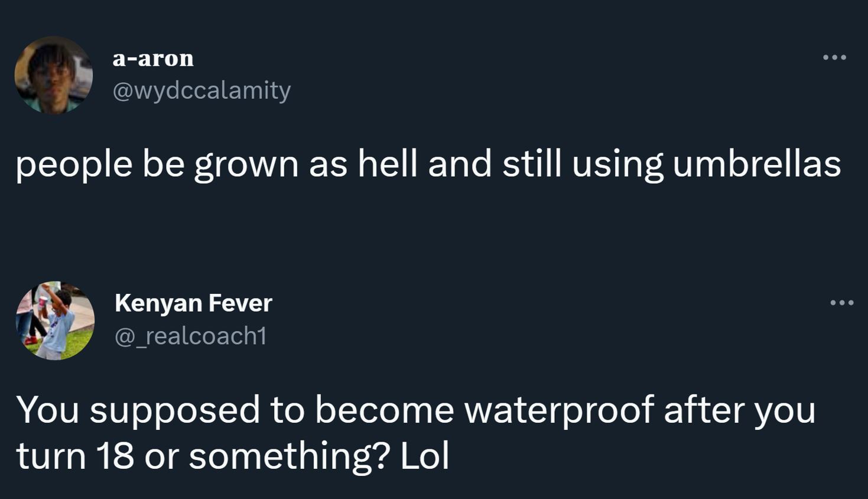Click a-aron's profile picture
The height and width of the screenshot is (499, 868).
pyautogui.click(x=54, y=74)
